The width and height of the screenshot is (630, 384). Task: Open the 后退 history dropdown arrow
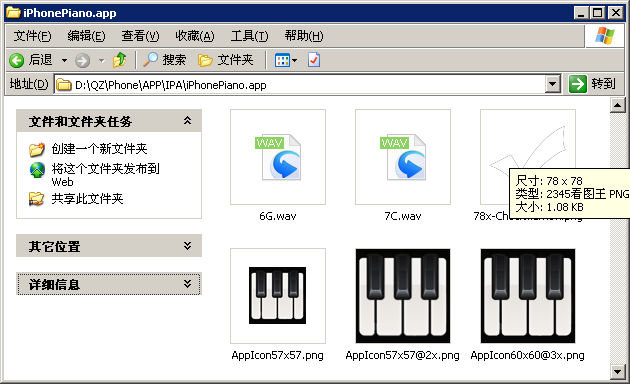64,61
